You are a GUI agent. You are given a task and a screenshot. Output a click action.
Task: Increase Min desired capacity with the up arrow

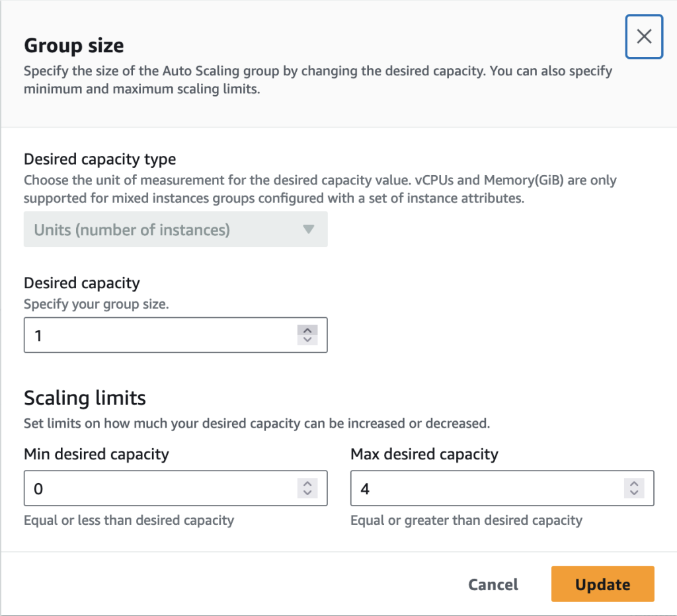pyautogui.click(x=307, y=484)
